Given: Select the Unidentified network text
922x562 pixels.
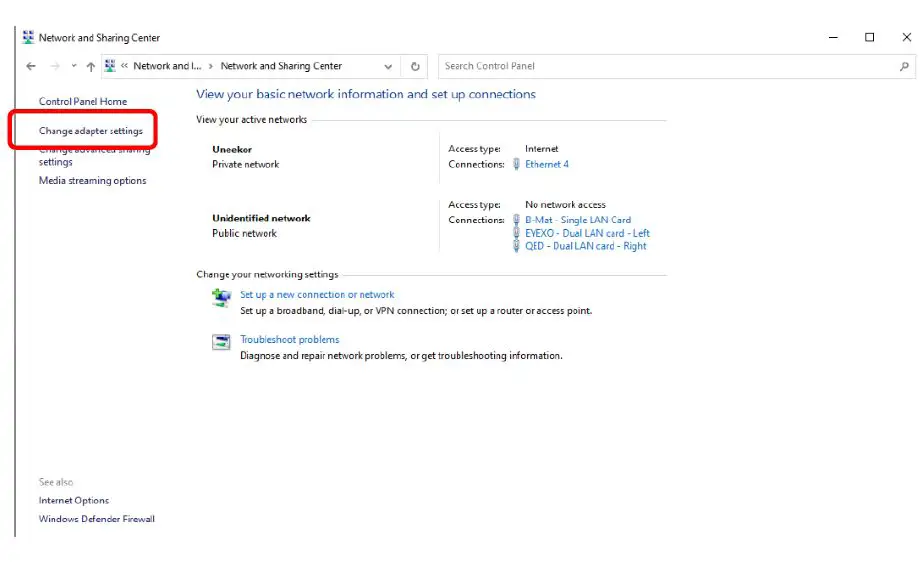Looking at the screenshot, I should pos(261,218).
